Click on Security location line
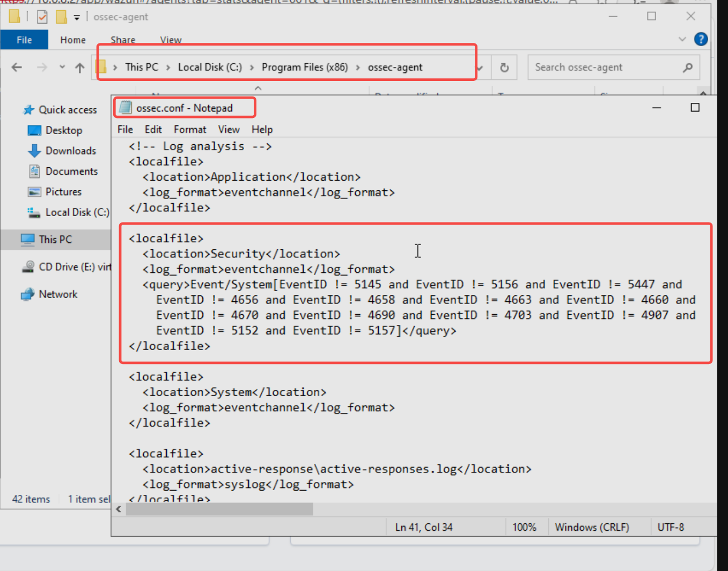This screenshot has height=571, width=728. coord(241,254)
